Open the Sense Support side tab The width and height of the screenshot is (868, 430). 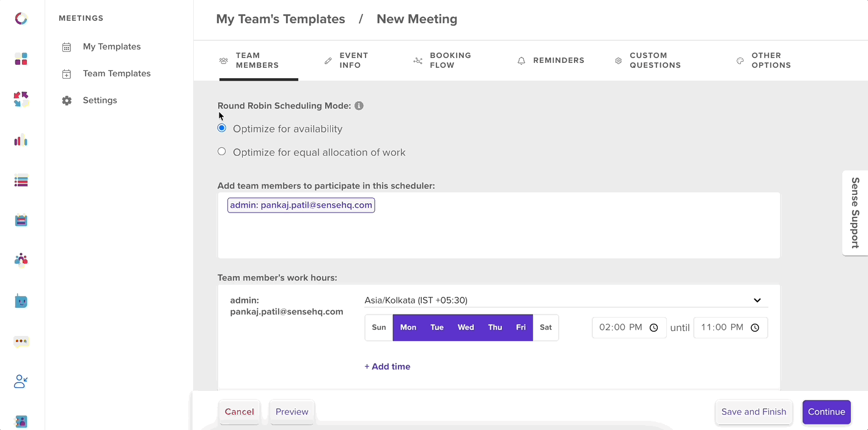(x=855, y=213)
